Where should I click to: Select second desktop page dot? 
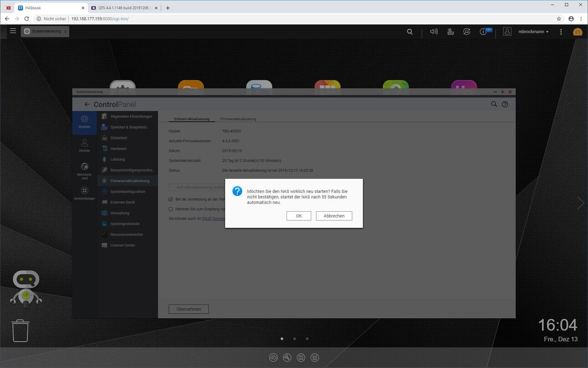[294, 339]
